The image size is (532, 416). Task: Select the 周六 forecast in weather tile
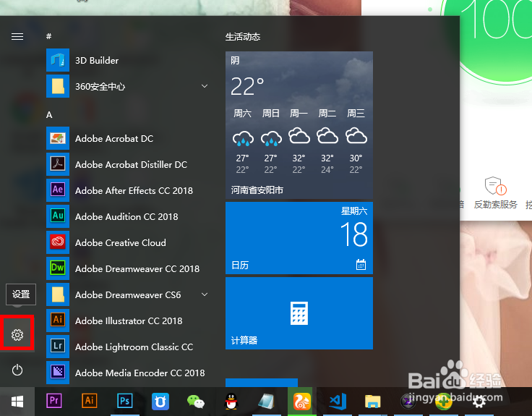(243, 141)
